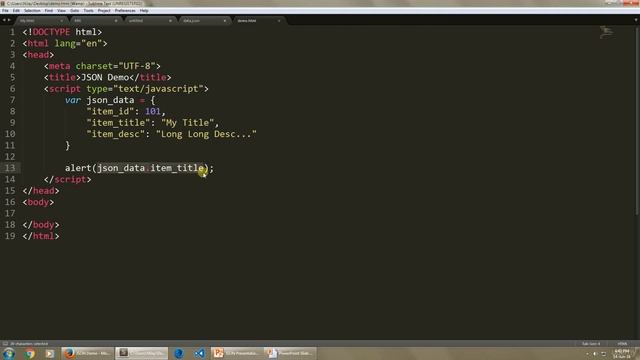This screenshot has height=360, width=640.
Task: Click the "UTF-8" charset value
Action: (137, 66)
